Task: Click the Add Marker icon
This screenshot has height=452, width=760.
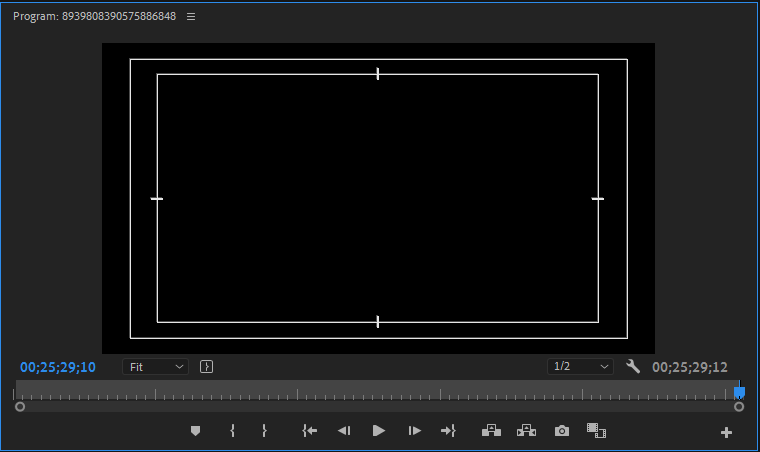Action: pos(196,431)
